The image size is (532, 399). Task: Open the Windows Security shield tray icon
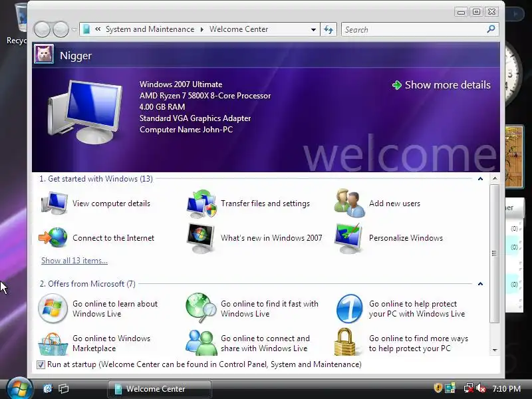(x=438, y=388)
